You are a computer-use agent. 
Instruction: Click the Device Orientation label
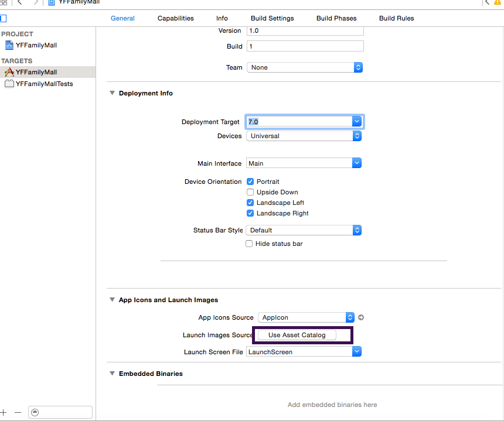pos(213,182)
